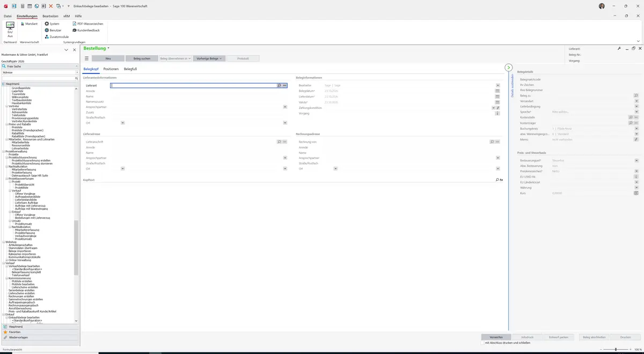Switch to the Belegfuß tab
644x354 pixels.
click(130, 69)
